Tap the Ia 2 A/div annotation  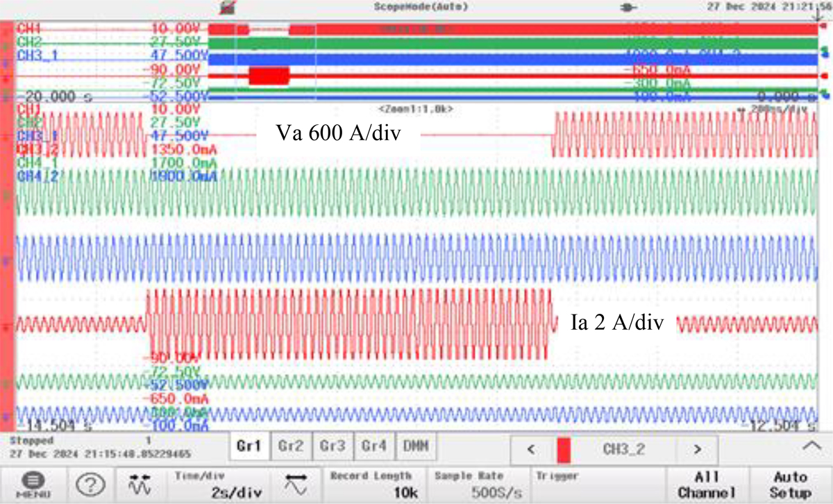[x=617, y=323]
